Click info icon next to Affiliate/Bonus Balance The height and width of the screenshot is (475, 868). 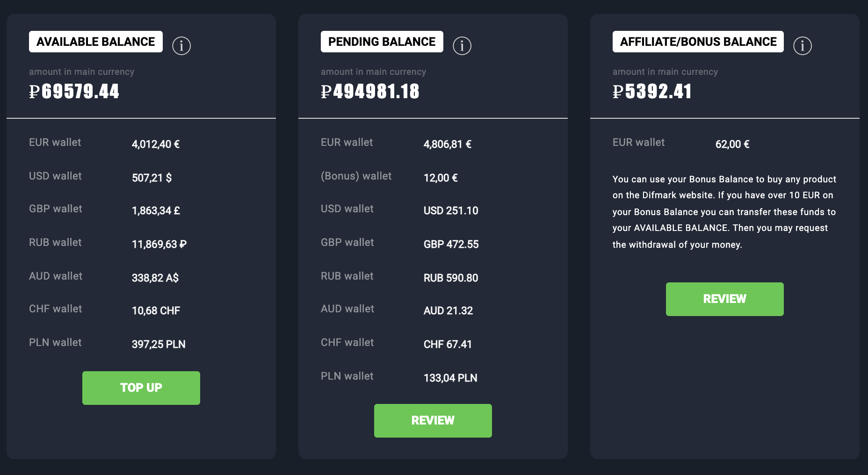pyautogui.click(x=803, y=46)
